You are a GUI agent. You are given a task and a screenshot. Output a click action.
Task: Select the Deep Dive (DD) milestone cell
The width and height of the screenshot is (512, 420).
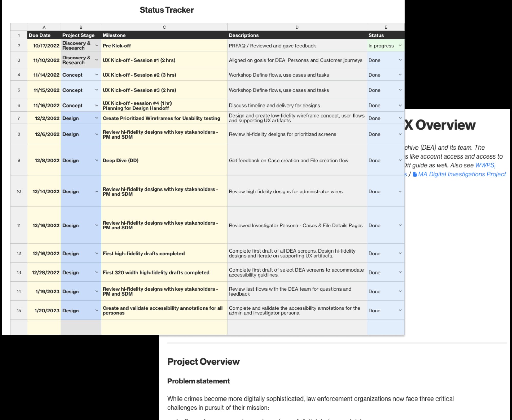tap(164, 160)
